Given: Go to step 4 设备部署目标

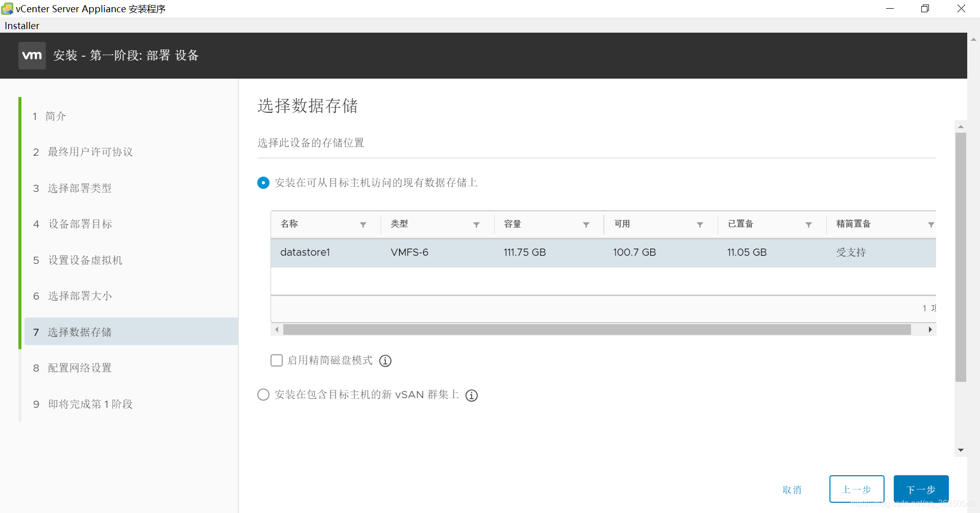Looking at the screenshot, I should click(x=131, y=224).
